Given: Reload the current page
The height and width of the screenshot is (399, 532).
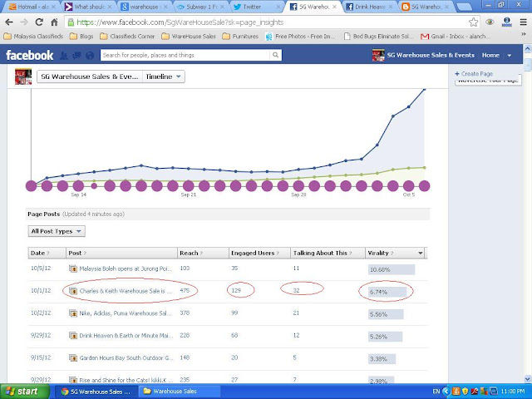Looking at the screenshot, I should (x=39, y=22).
